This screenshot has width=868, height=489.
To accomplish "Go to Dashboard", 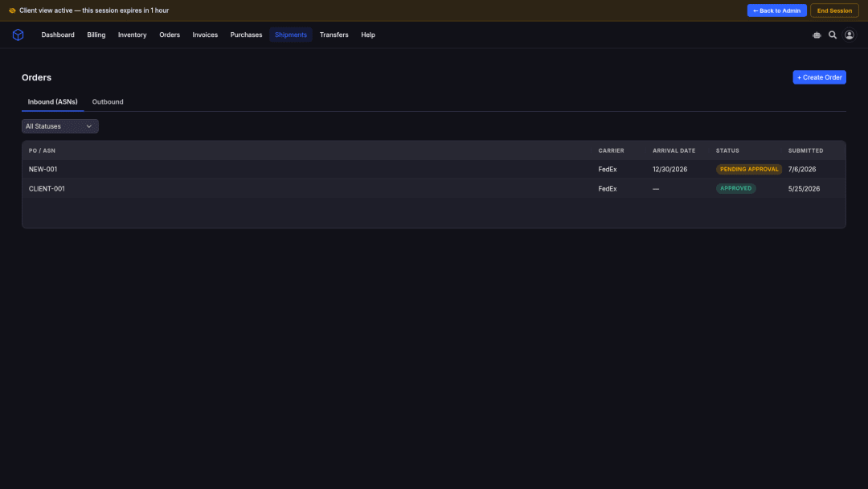I will (x=58, y=35).
